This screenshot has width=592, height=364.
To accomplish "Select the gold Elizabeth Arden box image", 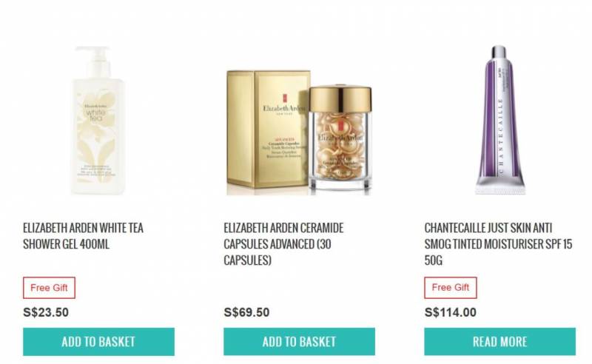I will click(x=268, y=129).
